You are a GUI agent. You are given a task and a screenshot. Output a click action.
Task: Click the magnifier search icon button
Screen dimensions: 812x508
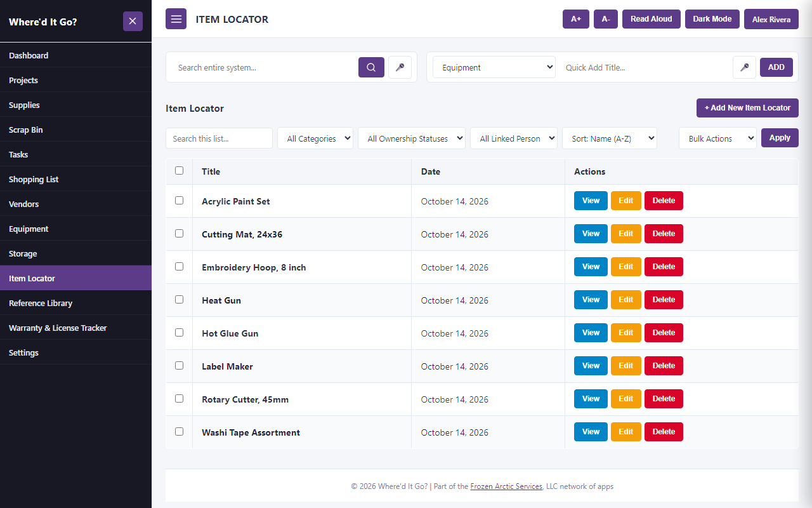(x=371, y=67)
